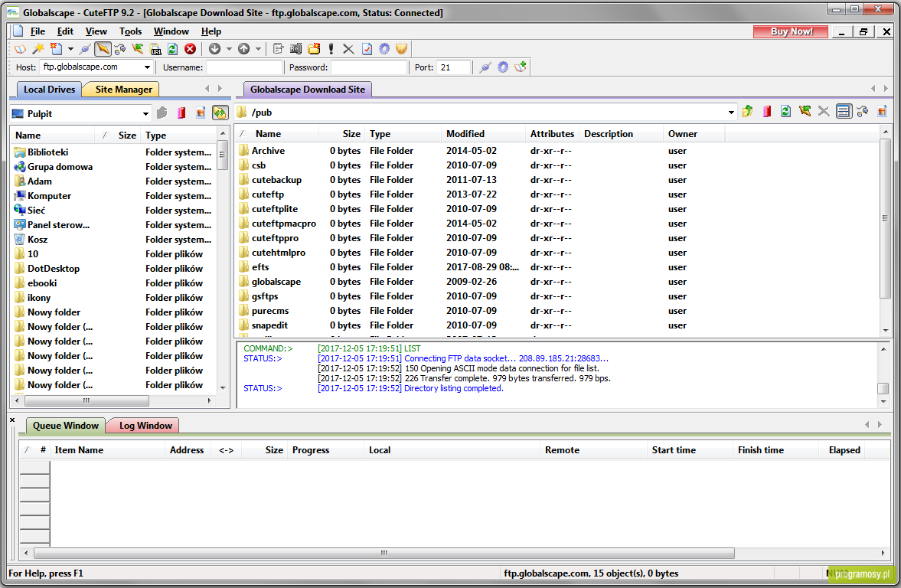Open the Host combo box dropdown

(147, 67)
